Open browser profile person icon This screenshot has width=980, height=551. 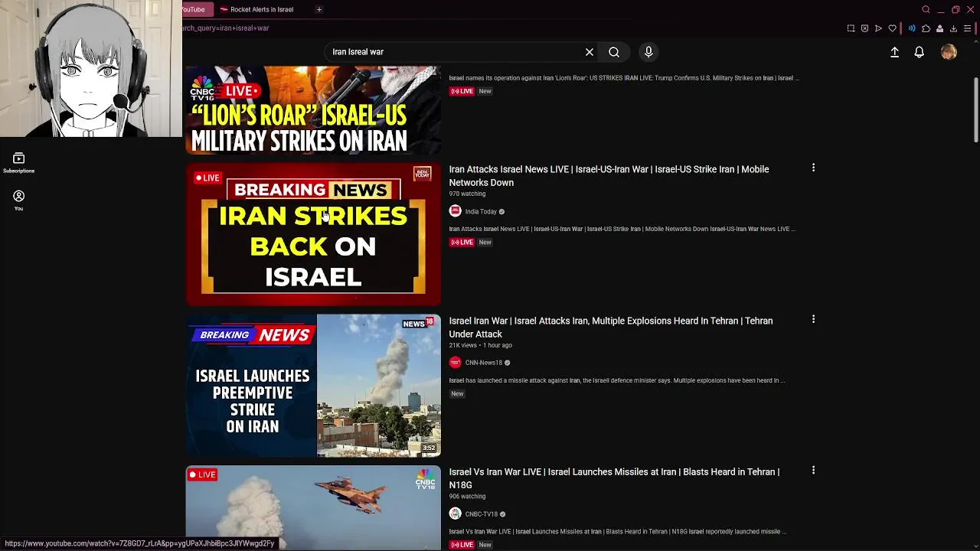(939, 28)
